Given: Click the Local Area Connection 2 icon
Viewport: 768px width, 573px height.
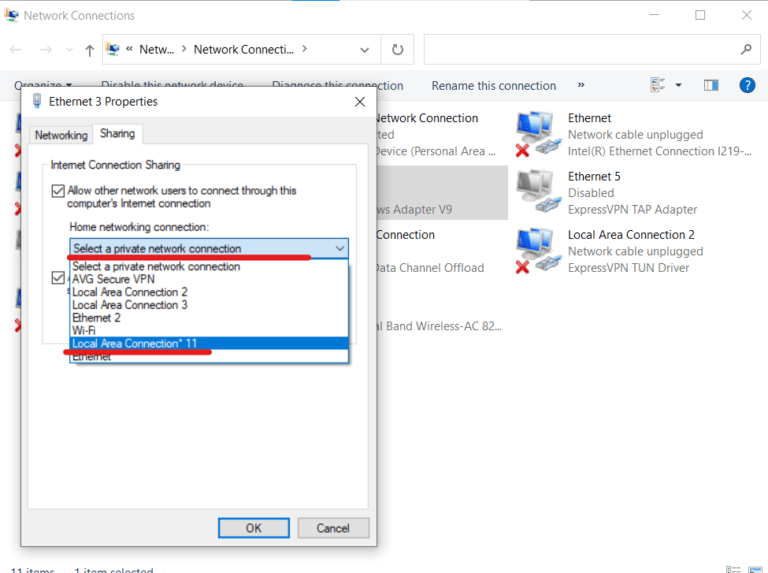Looking at the screenshot, I should tap(537, 250).
